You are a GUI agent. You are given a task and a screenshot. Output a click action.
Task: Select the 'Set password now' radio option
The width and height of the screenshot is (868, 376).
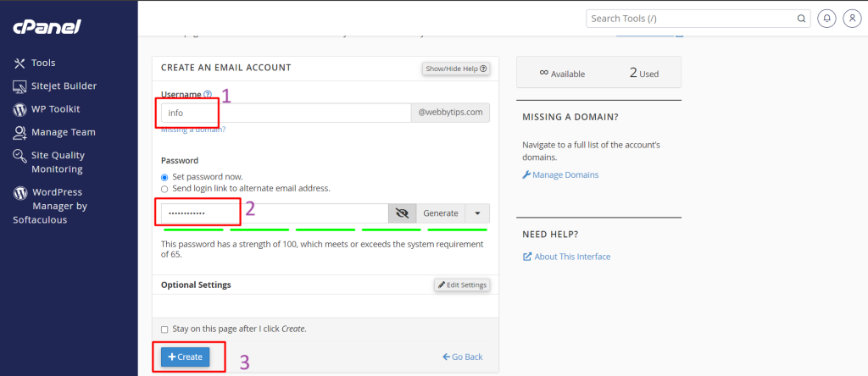165,177
